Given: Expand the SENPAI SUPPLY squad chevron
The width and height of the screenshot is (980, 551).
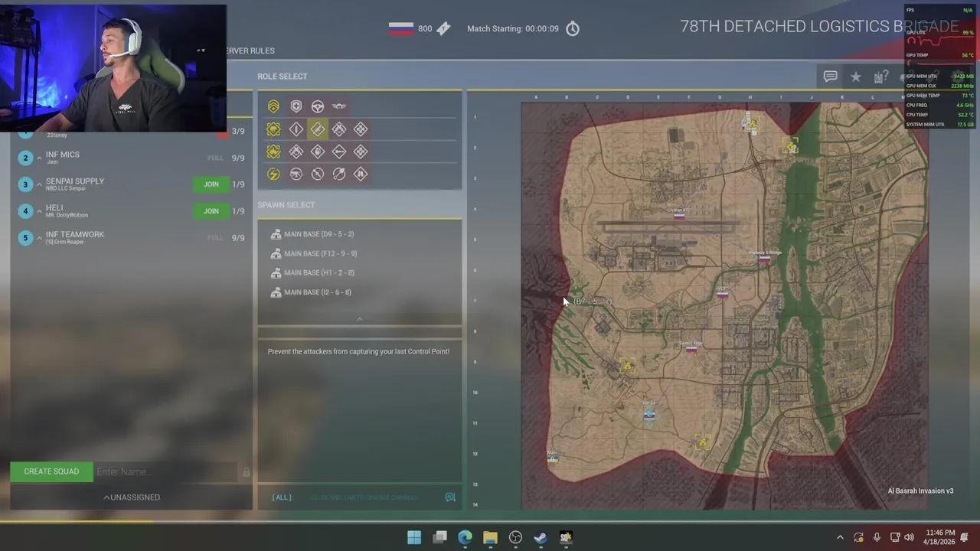Looking at the screenshot, I should (39, 184).
